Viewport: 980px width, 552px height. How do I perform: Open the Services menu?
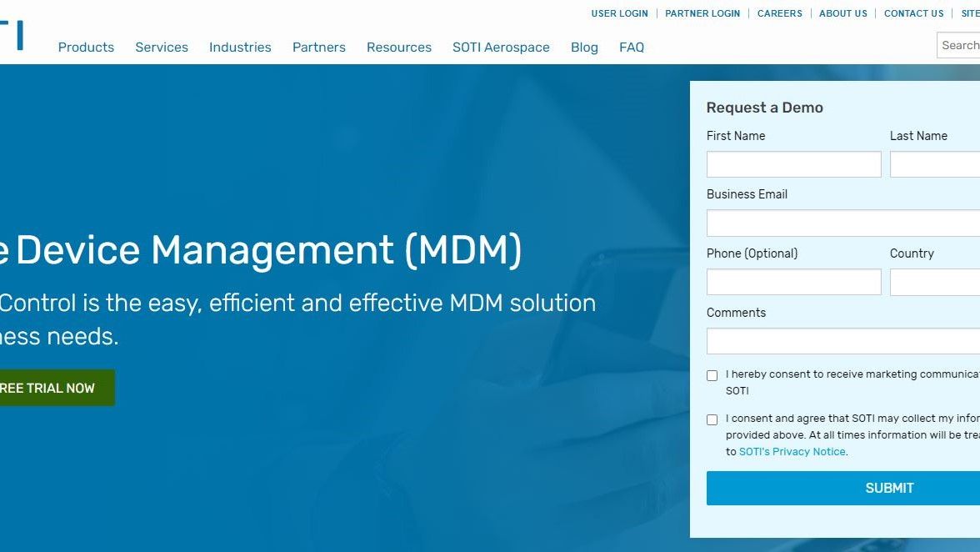coord(162,47)
